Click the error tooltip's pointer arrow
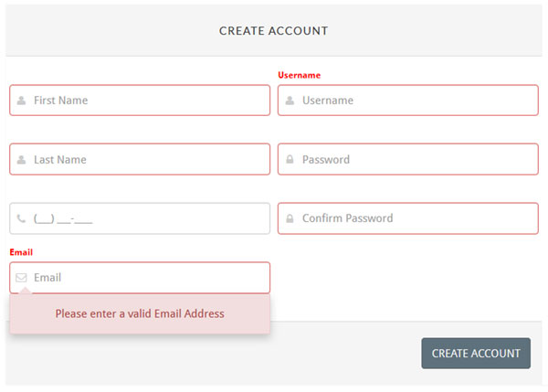Viewport: 548px width, 392px height. (x=25, y=291)
